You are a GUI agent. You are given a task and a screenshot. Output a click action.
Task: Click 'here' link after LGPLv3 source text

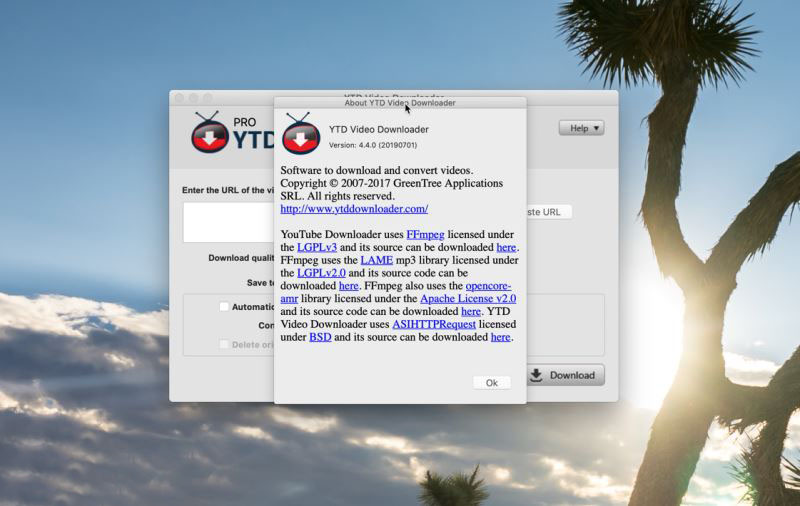pos(506,247)
